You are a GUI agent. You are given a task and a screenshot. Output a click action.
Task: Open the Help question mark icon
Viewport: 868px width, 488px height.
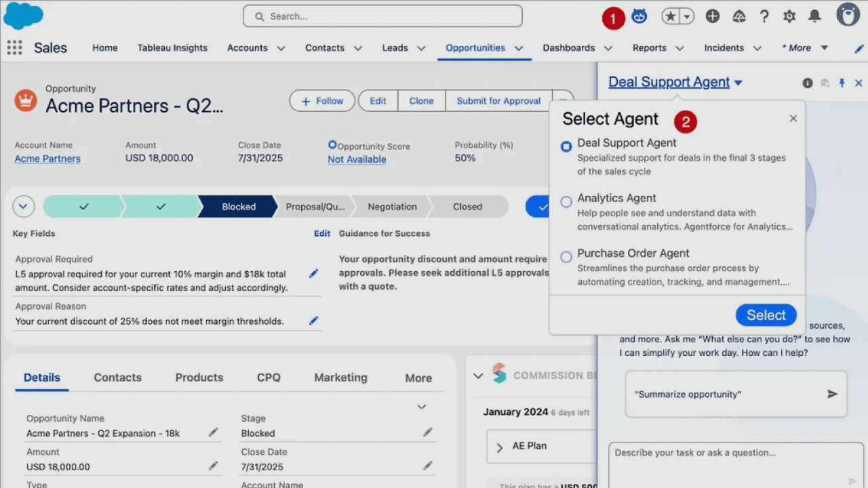[x=764, y=16]
